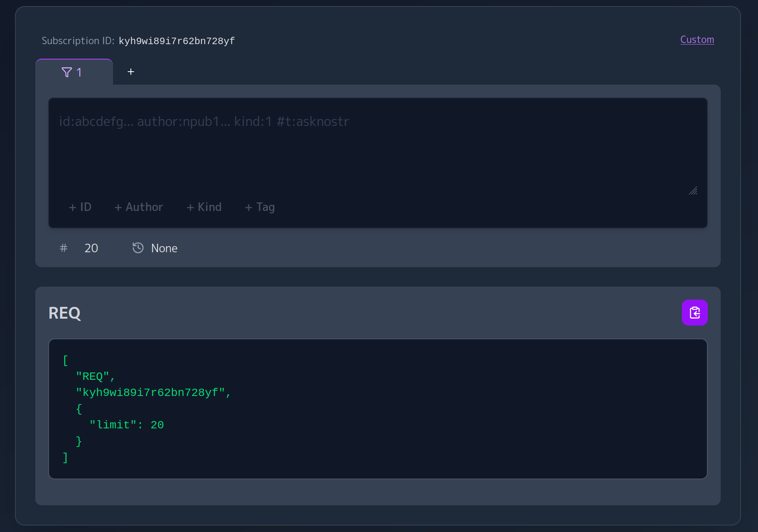Click the filter query text area
The height and width of the screenshot is (532, 758).
(x=377, y=150)
